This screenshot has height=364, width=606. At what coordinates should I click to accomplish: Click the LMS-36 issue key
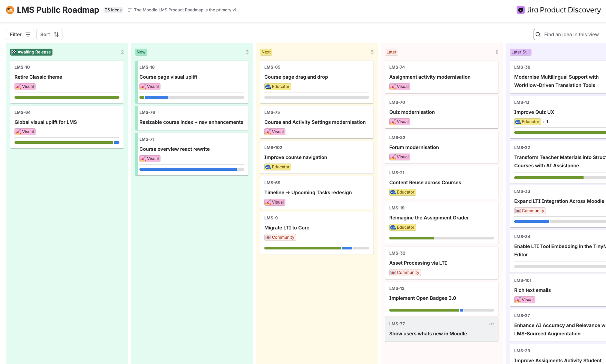pyautogui.click(x=522, y=67)
